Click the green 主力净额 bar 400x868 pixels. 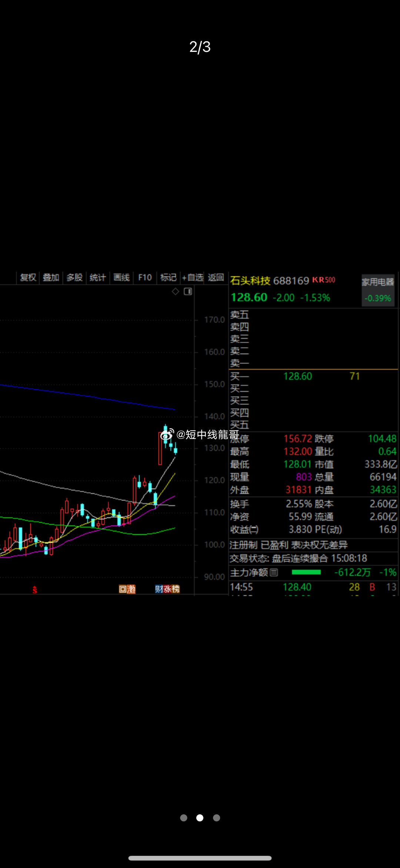(x=306, y=572)
